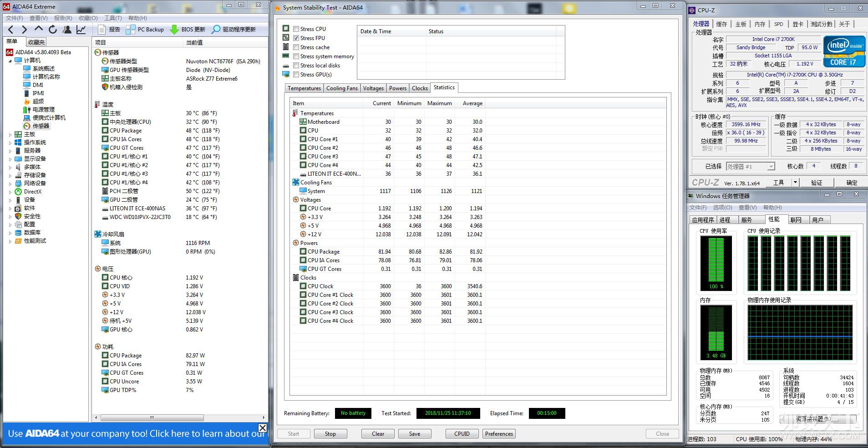Enable the Stress GPU(s) checkbox
868x448 pixels.
click(x=296, y=74)
